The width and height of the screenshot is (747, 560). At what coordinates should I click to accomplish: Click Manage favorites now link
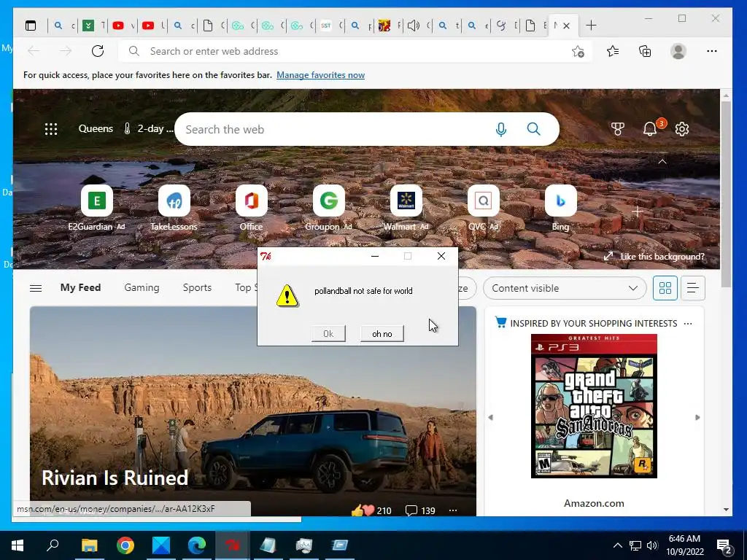click(x=321, y=75)
